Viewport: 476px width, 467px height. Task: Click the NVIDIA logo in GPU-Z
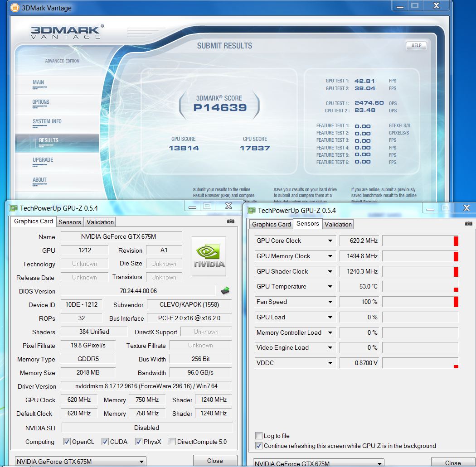coord(209,256)
